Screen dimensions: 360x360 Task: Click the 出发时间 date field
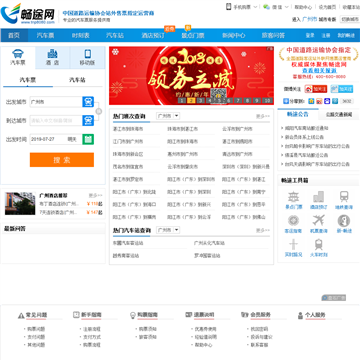[56, 139]
